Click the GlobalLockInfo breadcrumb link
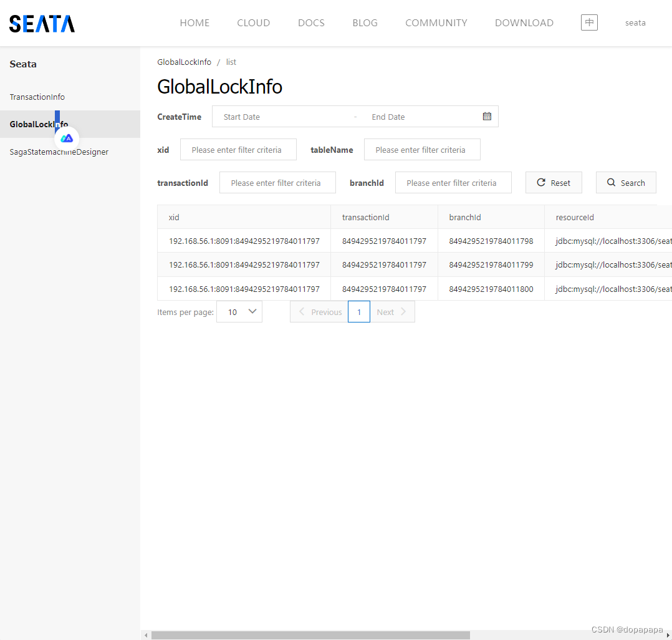Image resolution: width=672 pixels, height=640 pixels. [184, 62]
